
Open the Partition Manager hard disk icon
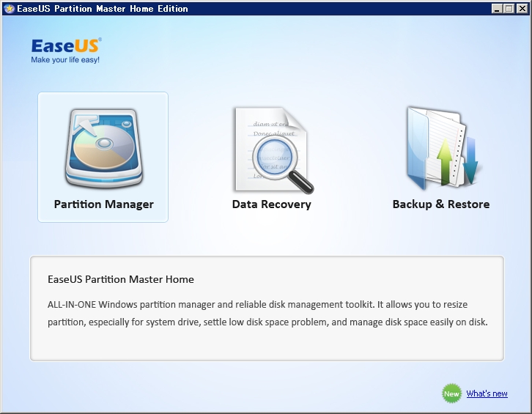tap(104, 148)
